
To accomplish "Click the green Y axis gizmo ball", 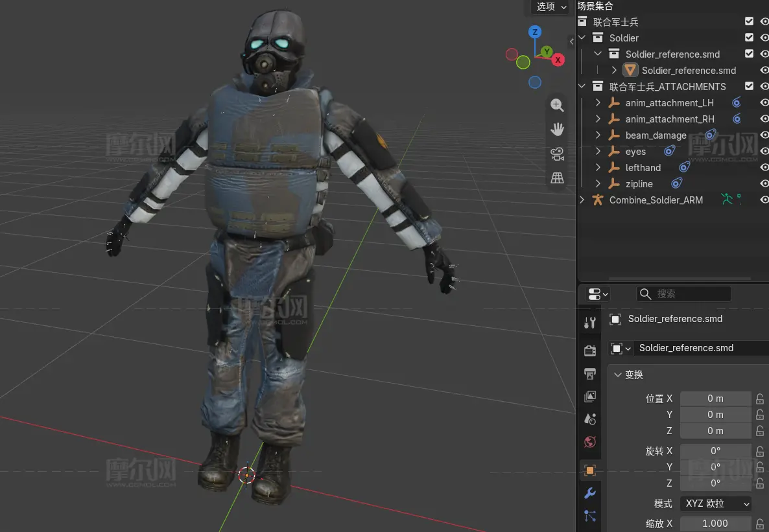I will coord(547,51).
